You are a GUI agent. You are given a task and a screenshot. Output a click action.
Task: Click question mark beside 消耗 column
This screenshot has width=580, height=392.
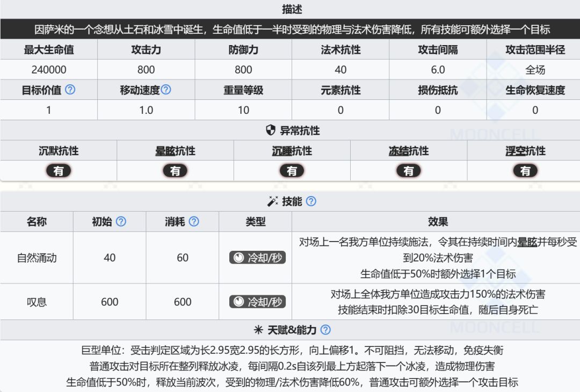(x=194, y=222)
